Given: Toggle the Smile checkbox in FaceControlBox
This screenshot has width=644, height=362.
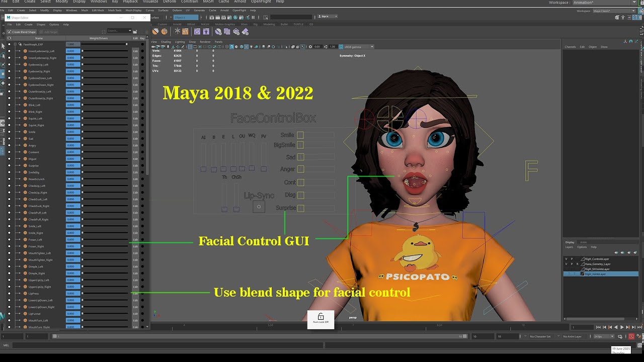Looking at the screenshot, I should pos(300,135).
